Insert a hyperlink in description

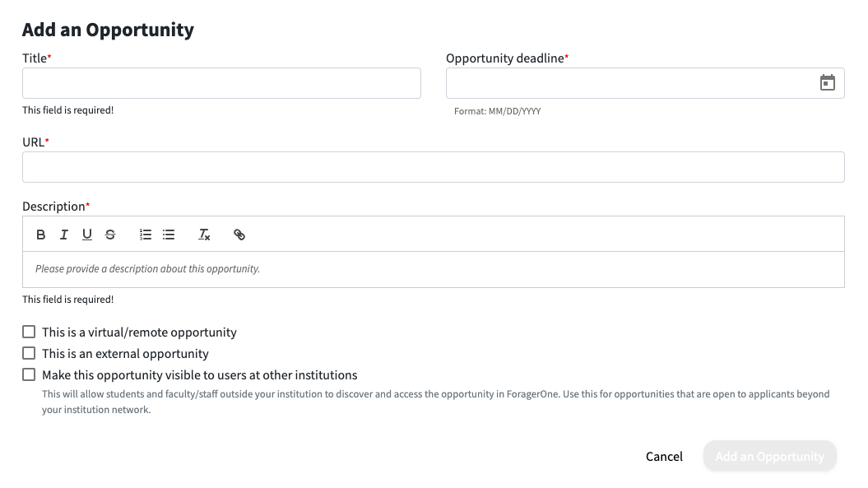click(239, 235)
